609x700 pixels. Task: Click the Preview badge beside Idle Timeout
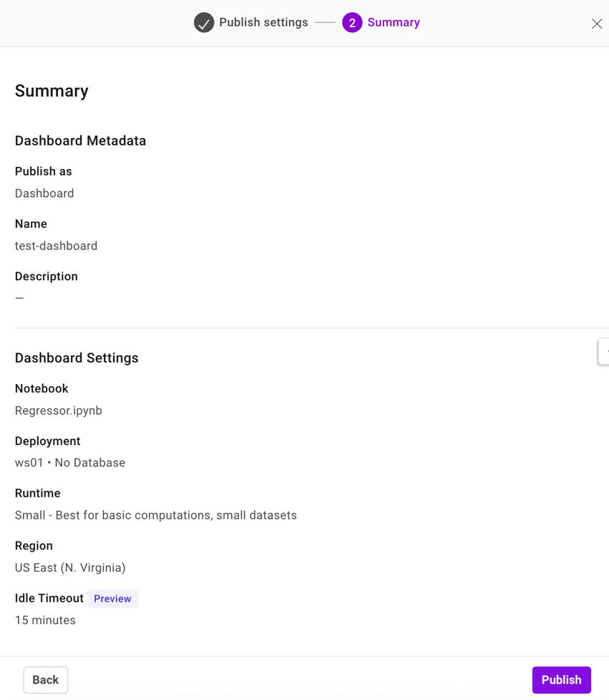[112, 598]
